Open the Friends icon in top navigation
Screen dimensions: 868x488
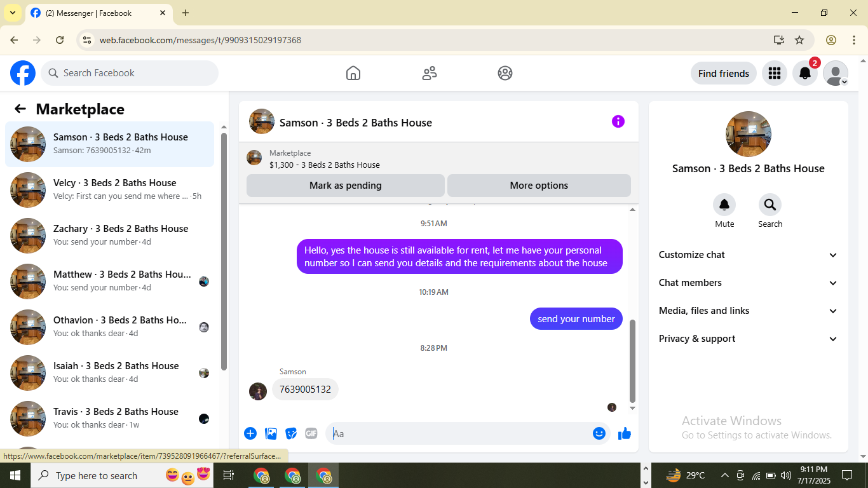430,73
